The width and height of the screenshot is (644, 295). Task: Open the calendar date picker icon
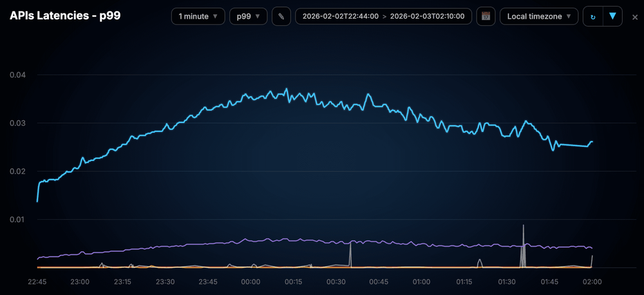coord(485,16)
